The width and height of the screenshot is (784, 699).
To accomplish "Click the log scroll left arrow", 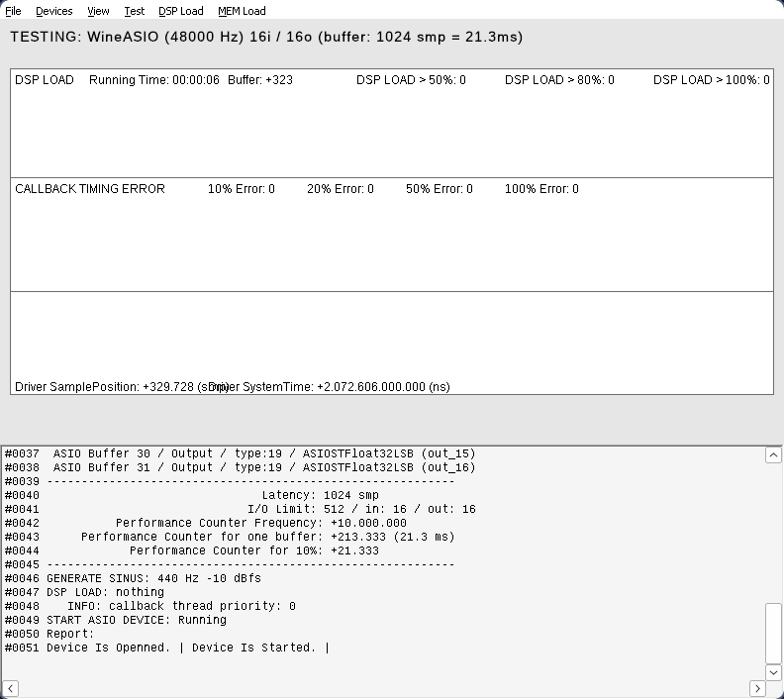I will point(9,688).
